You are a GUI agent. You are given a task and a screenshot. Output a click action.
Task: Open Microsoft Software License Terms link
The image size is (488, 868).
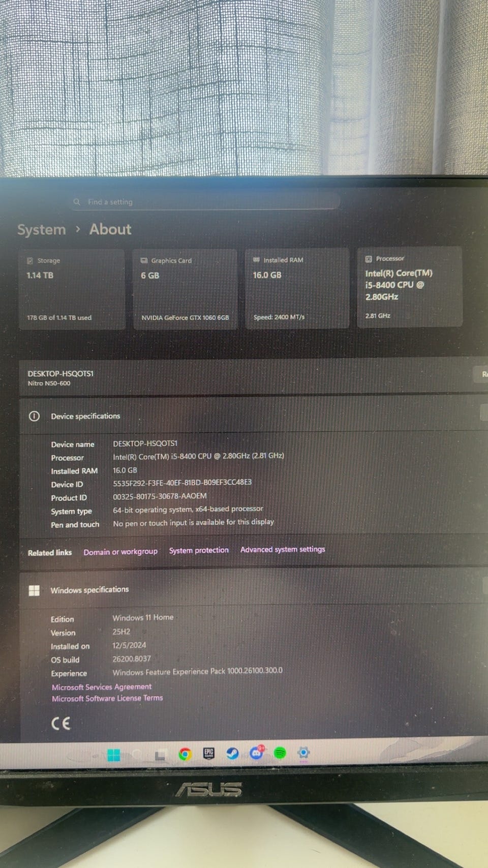(107, 699)
